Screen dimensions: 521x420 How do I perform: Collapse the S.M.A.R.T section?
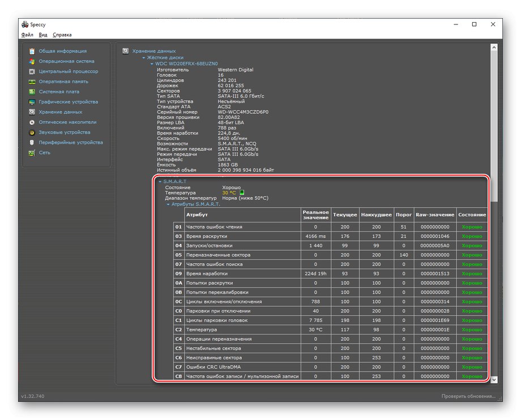coord(160,182)
